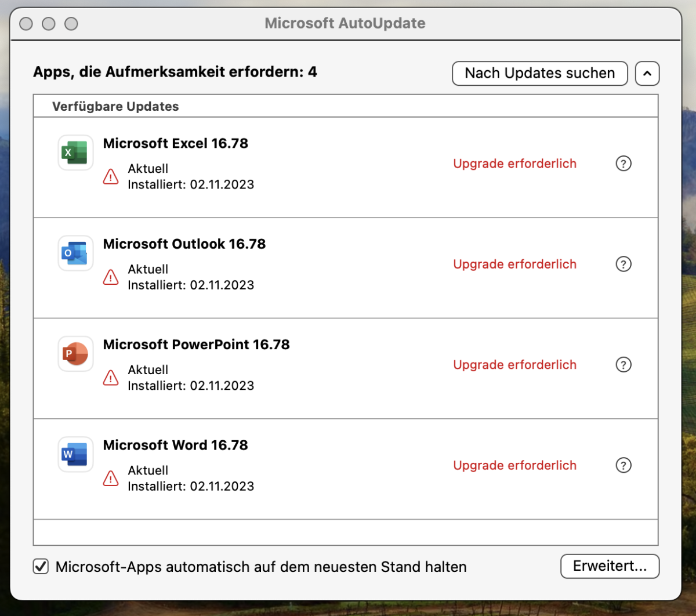Open the help icon next to Excel
Screen dimensions: 696x616
[x=623, y=164]
